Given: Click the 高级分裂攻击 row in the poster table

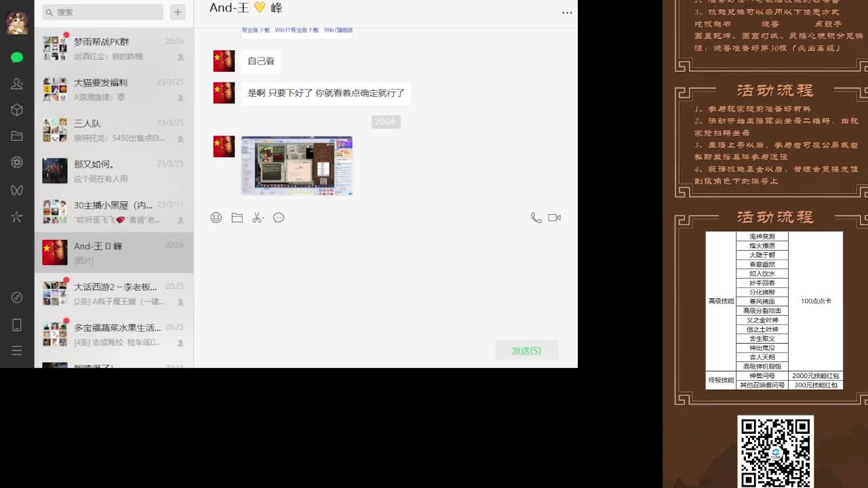Looking at the screenshot, I should (x=762, y=310).
